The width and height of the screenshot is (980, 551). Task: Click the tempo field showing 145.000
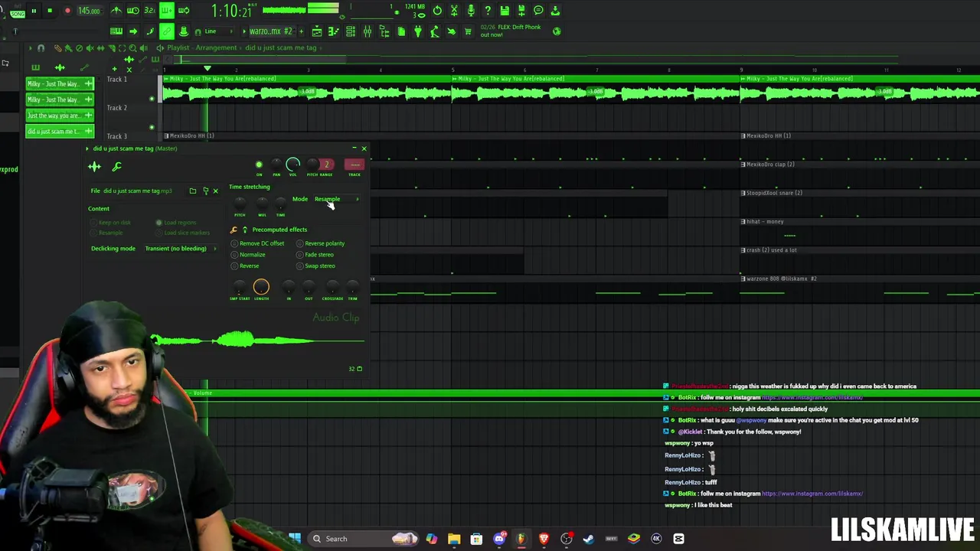(89, 11)
